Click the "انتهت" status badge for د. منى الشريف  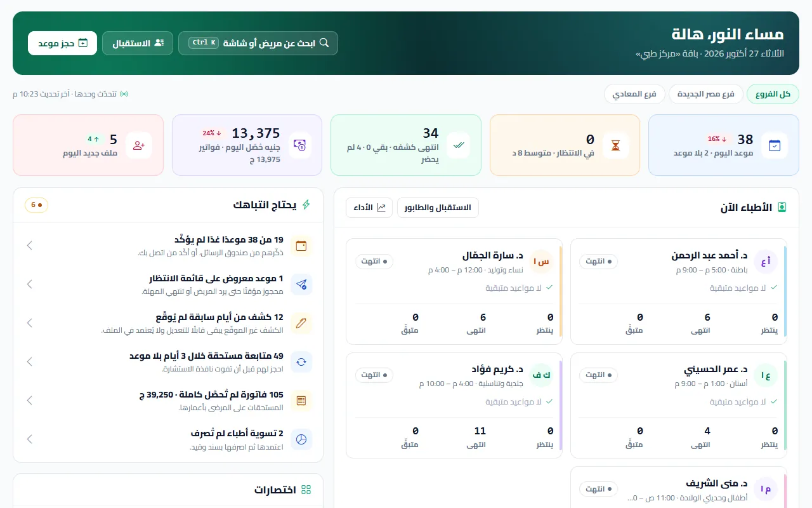[x=598, y=489]
